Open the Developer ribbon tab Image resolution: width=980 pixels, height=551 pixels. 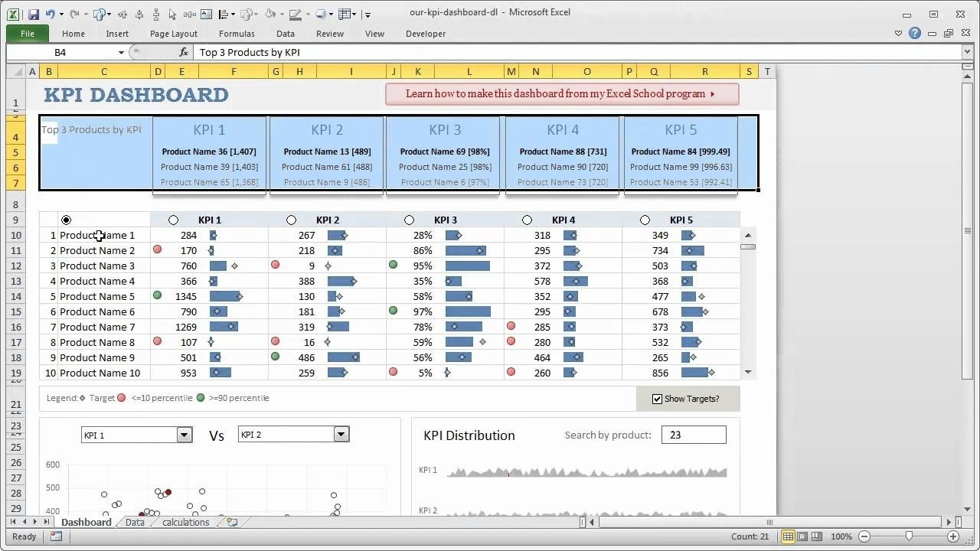coord(426,34)
